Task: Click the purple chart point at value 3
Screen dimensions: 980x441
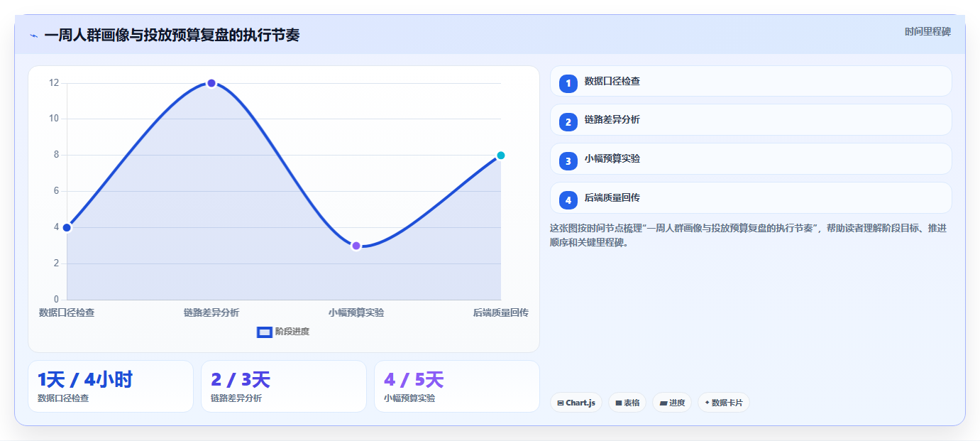Action: tap(356, 246)
